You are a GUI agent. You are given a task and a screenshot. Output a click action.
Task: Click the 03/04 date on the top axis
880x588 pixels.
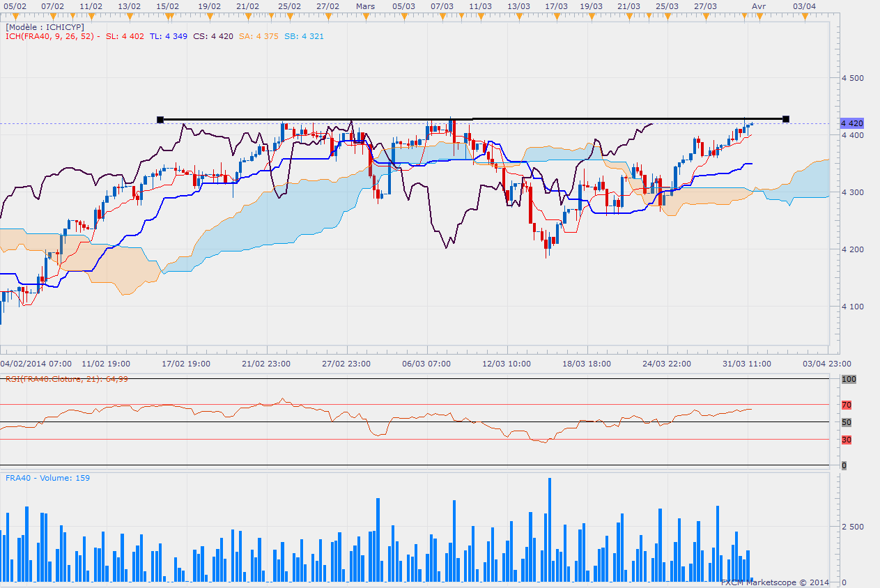805,6
